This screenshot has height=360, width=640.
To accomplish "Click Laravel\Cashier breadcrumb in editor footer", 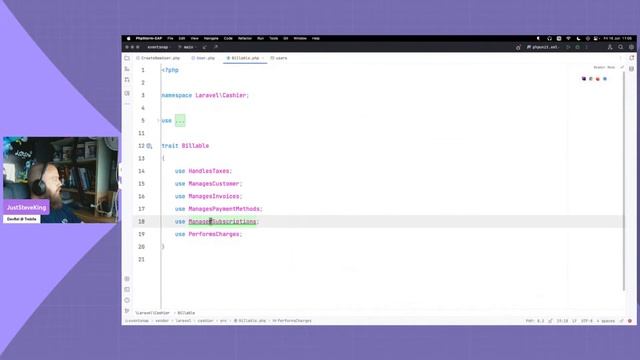I will tap(153, 313).
